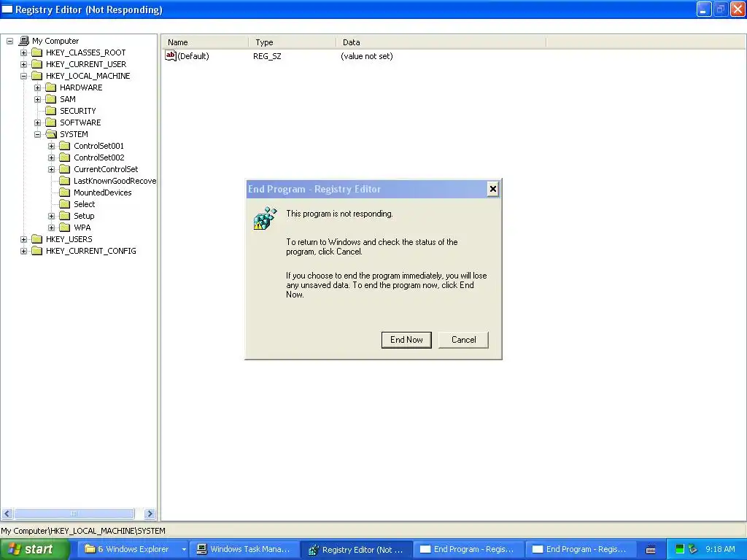This screenshot has height=560, width=747.
Task: Click the (Default) string value icon
Action: click(x=171, y=55)
